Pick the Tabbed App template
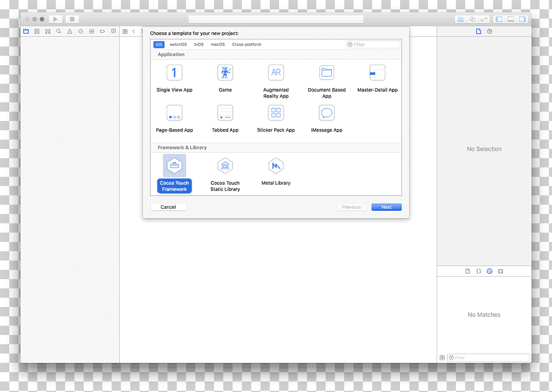Screen dimensions: 552x392 pyautogui.click(x=225, y=118)
